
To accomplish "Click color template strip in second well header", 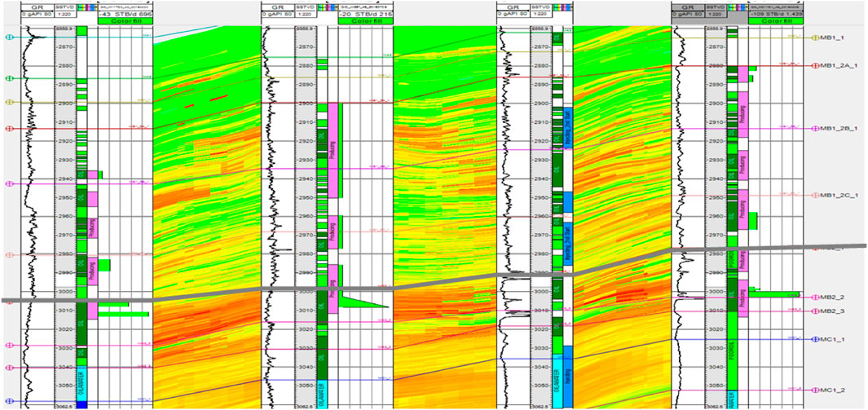I will (x=326, y=7).
